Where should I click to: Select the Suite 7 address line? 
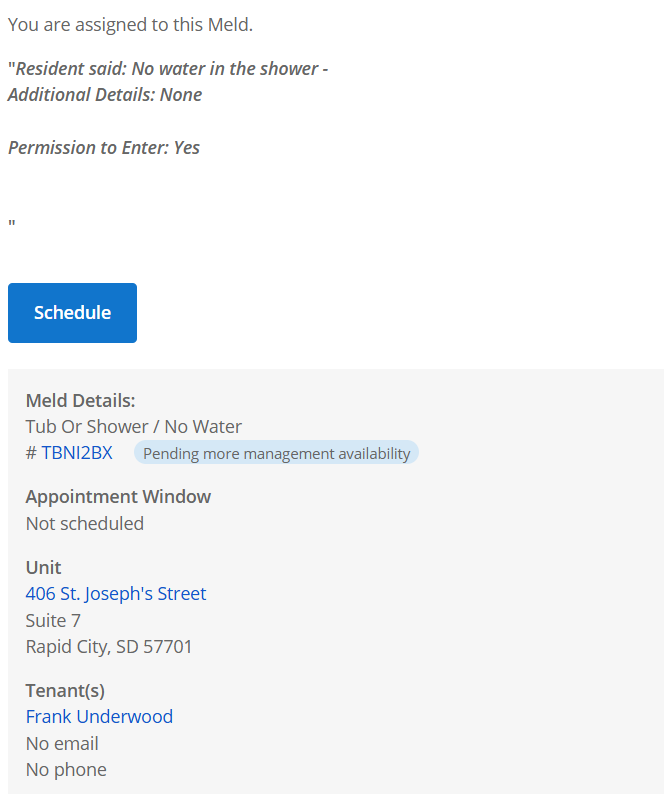click(x=53, y=621)
